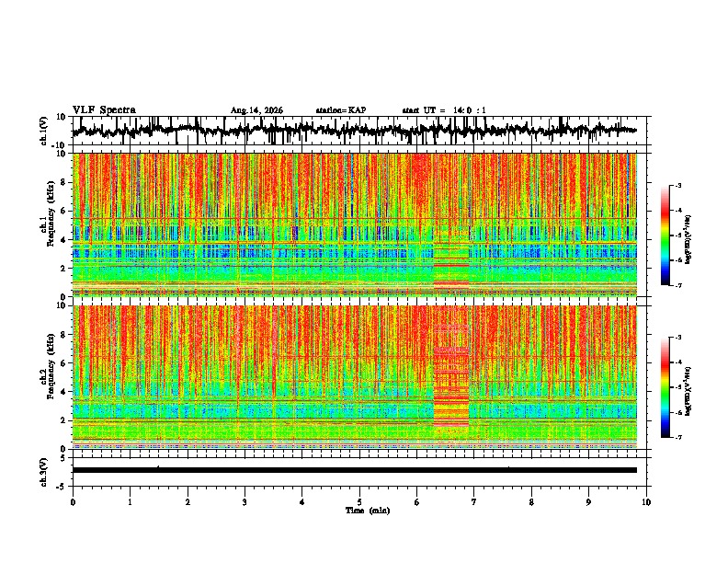Click the red burst in ch.2 spectrogram
The height and width of the screenshot is (563, 728).
tap(450, 375)
